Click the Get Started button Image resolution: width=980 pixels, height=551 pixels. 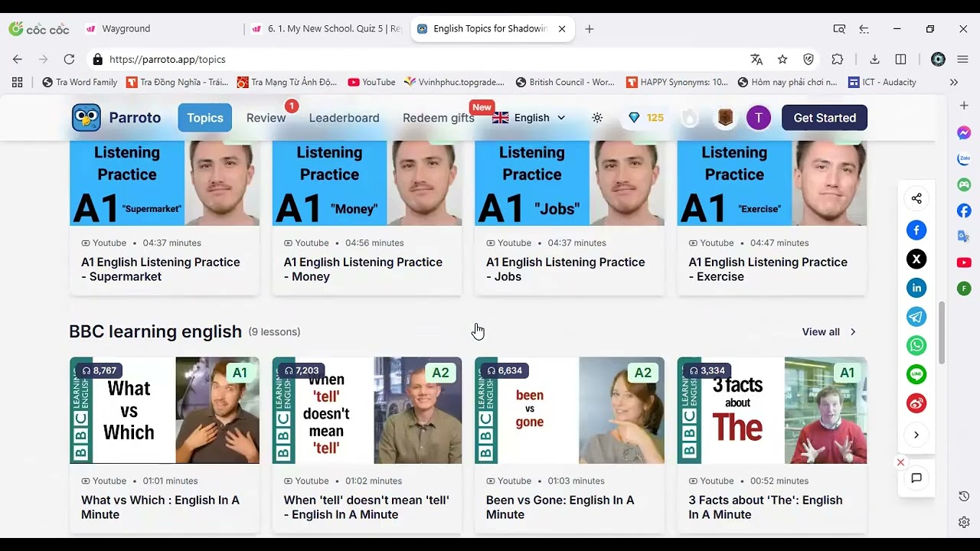tap(825, 118)
